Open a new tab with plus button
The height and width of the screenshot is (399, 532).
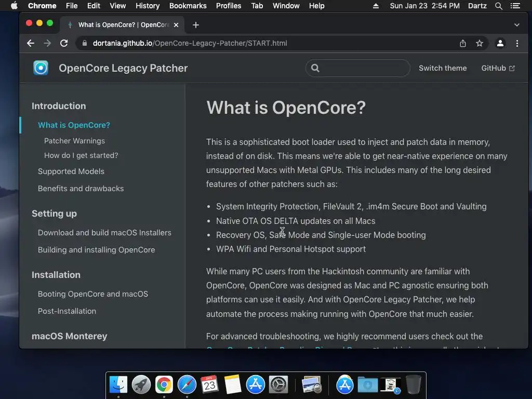196,25
